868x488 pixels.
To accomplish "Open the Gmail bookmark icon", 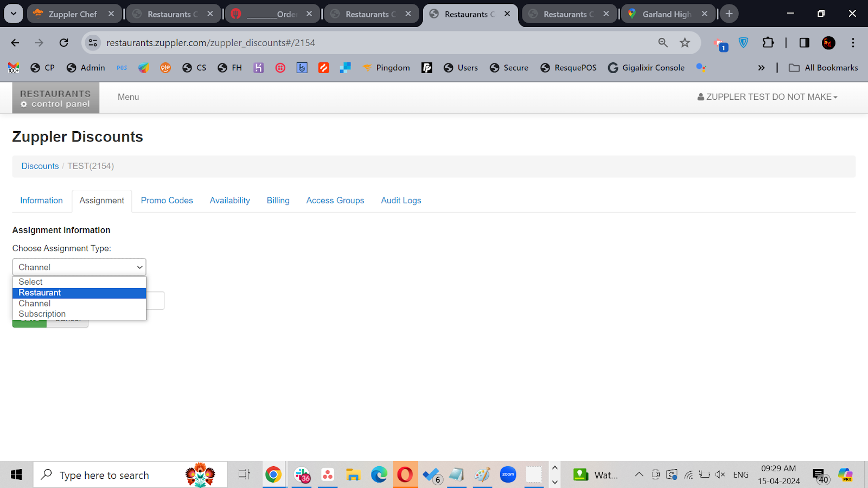I will pos(14,68).
